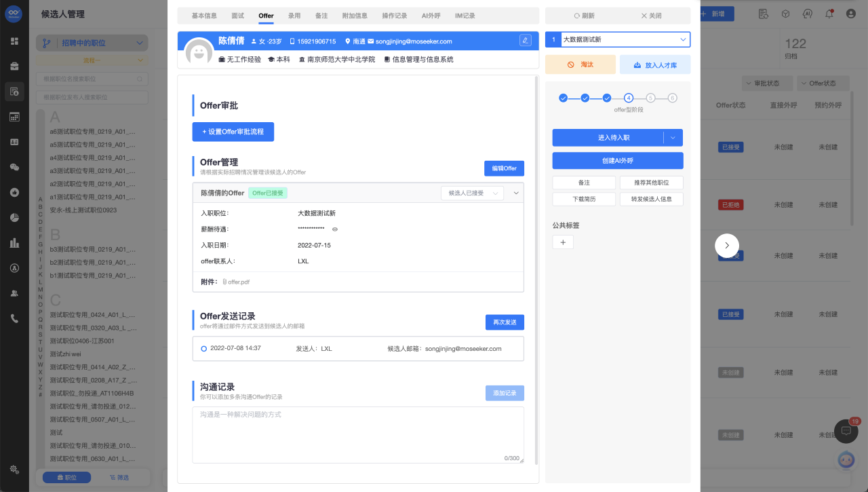Expand the arrow beside 进入待入职
This screenshot has height=492, width=868.
tap(673, 138)
